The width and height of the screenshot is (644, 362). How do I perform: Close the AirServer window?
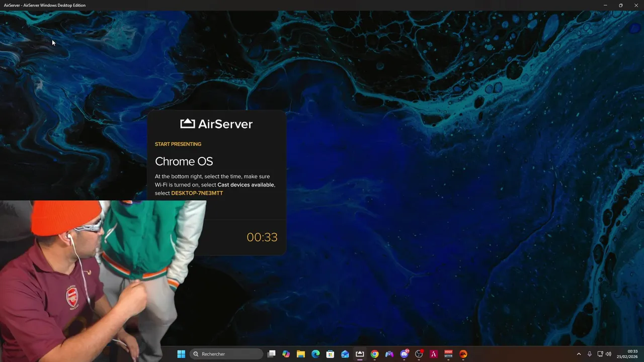tap(636, 5)
